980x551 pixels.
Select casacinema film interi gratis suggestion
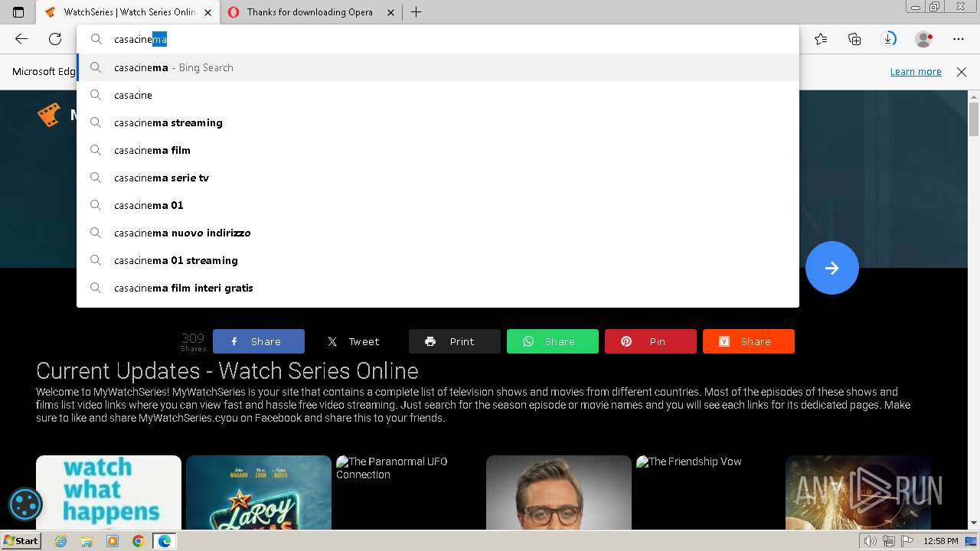click(x=438, y=288)
